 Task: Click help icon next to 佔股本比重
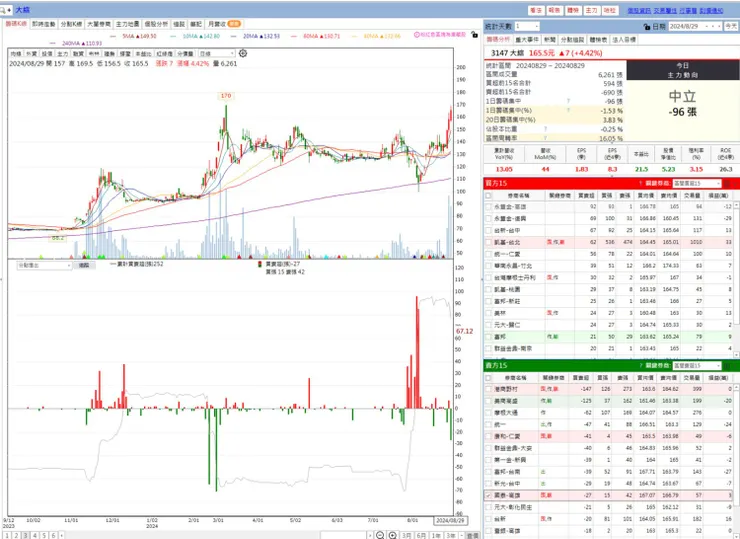[x=546, y=129]
